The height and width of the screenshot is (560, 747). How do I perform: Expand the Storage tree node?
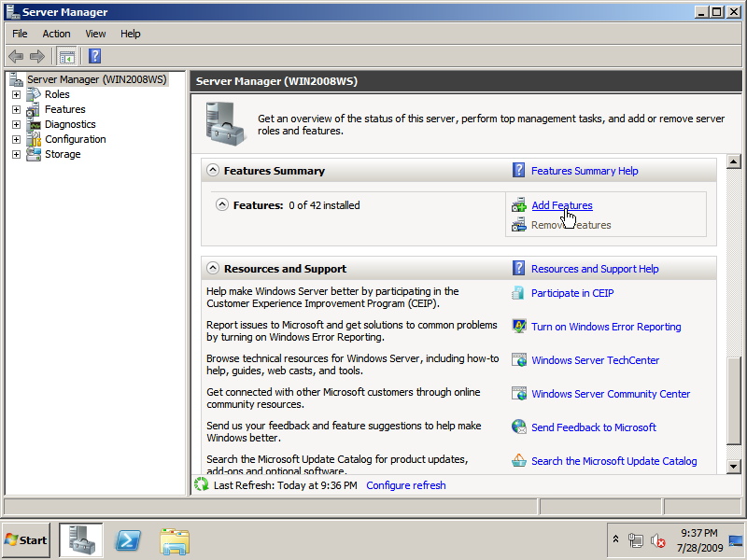pos(16,154)
